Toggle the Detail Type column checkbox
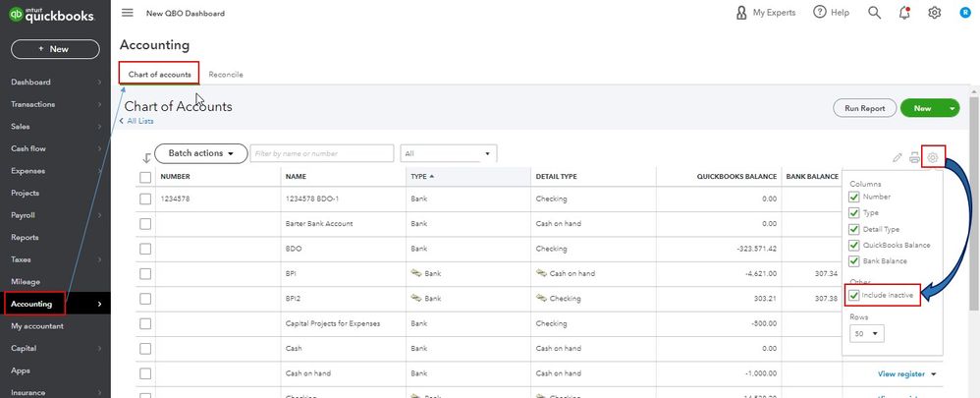This screenshot has width=980, height=398. tap(854, 229)
